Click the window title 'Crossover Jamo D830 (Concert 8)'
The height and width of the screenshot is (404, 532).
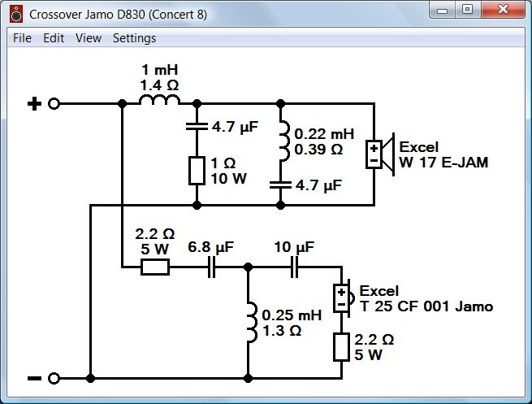tap(118, 15)
